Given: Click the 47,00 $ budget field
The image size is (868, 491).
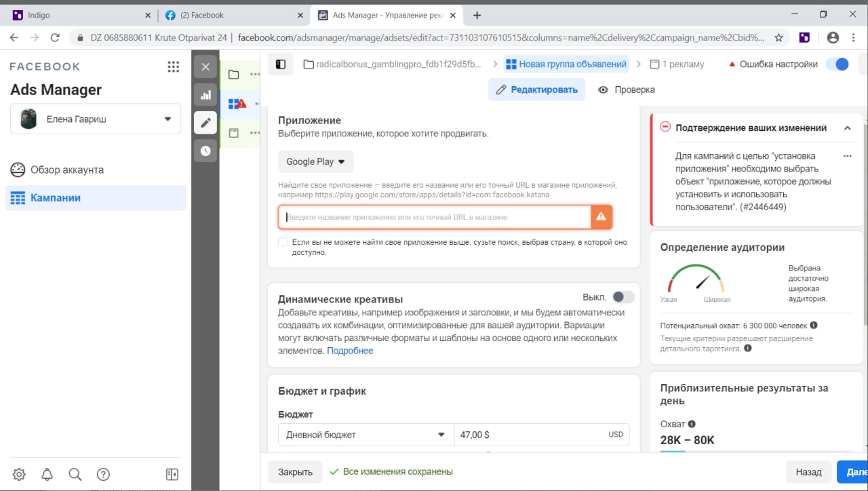Looking at the screenshot, I should click(x=542, y=435).
